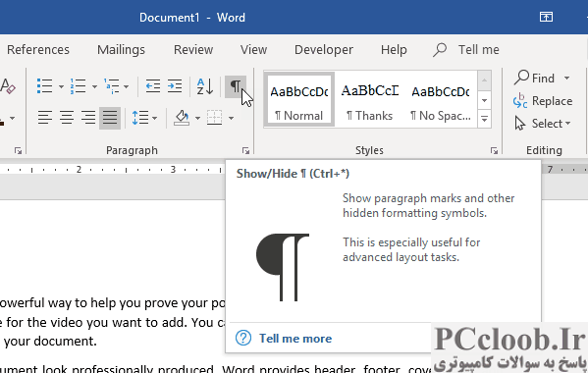The width and height of the screenshot is (588, 373).
Task: Open the Find dropdown arrow
Action: (566, 79)
